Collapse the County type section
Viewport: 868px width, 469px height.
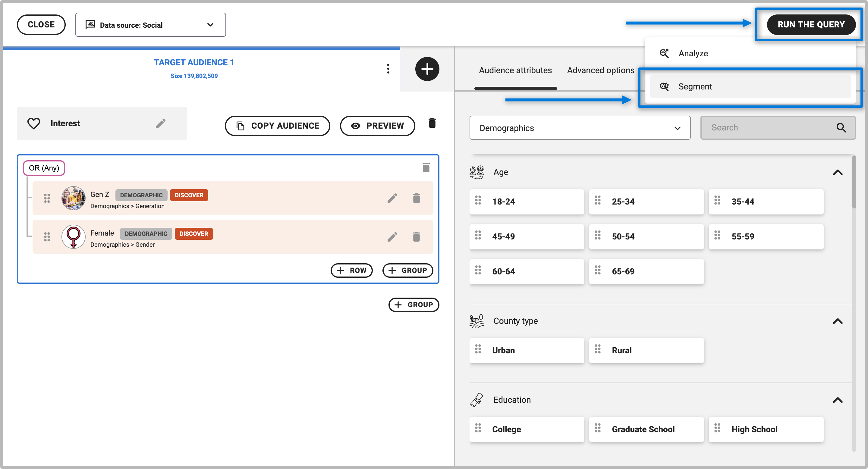tap(837, 321)
